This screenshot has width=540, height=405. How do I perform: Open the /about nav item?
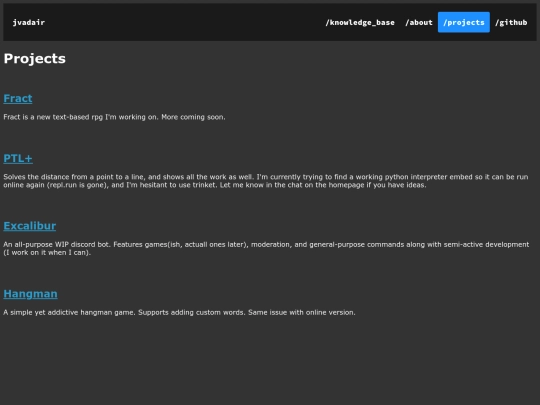click(x=419, y=22)
